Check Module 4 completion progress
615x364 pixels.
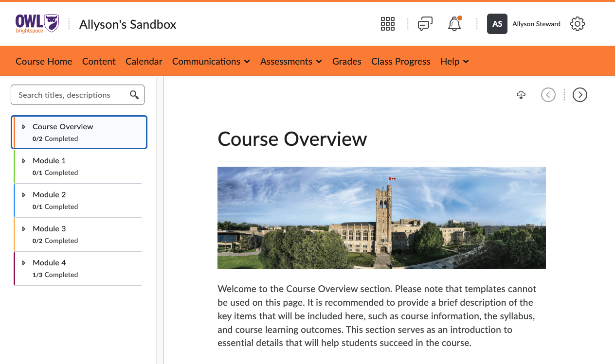[55, 275]
